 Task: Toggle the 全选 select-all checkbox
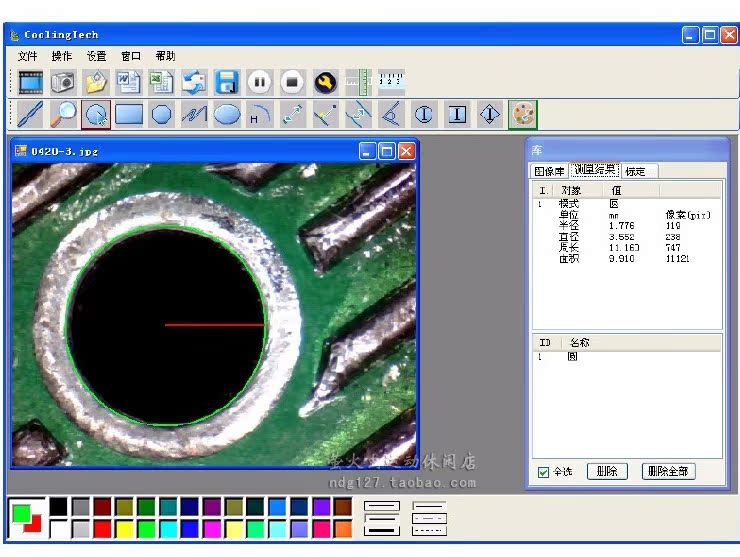(544, 472)
